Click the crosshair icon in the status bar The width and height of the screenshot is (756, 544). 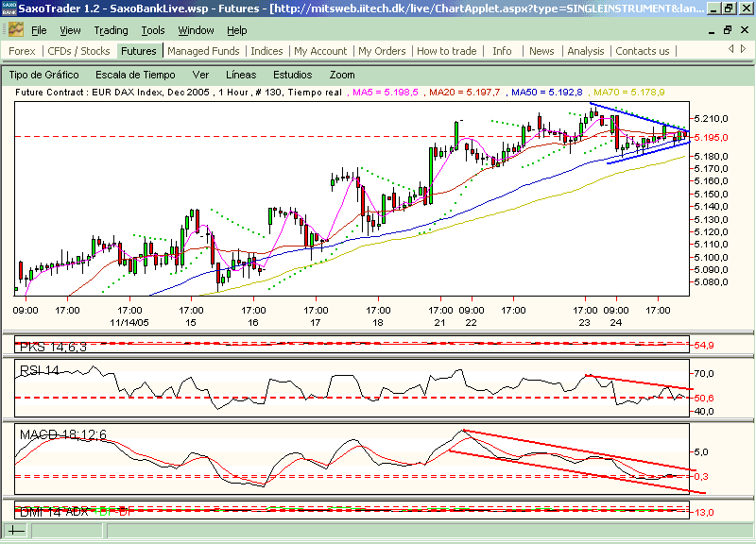pos(16,531)
